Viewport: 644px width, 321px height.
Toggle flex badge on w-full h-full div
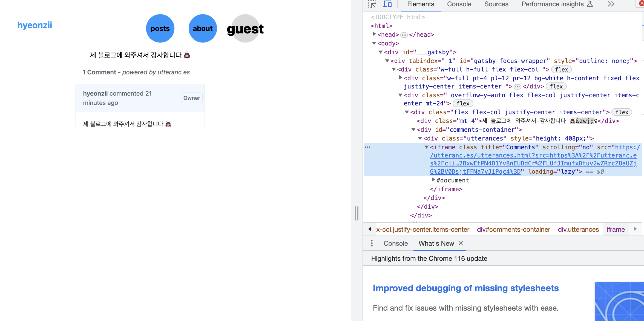click(561, 70)
